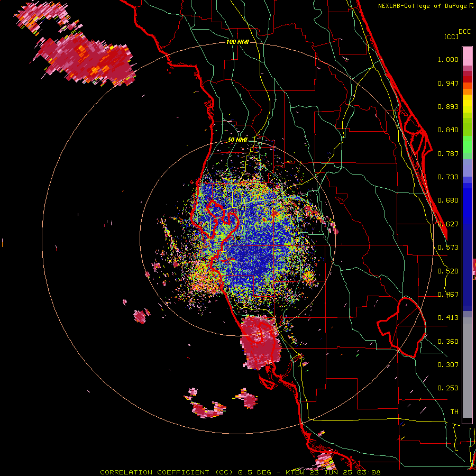
Task: Pick the yellow segment of the color bar
Action: coord(467,104)
